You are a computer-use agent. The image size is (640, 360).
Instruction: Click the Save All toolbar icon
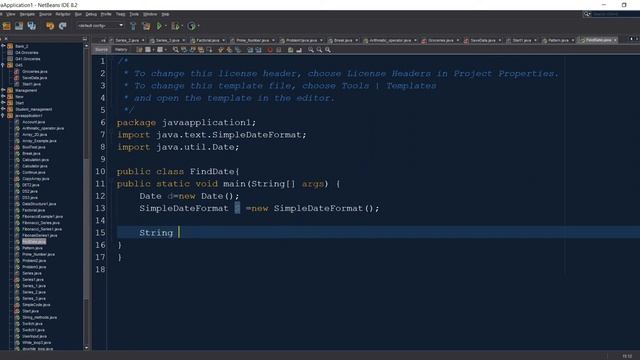[x=31, y=26]
